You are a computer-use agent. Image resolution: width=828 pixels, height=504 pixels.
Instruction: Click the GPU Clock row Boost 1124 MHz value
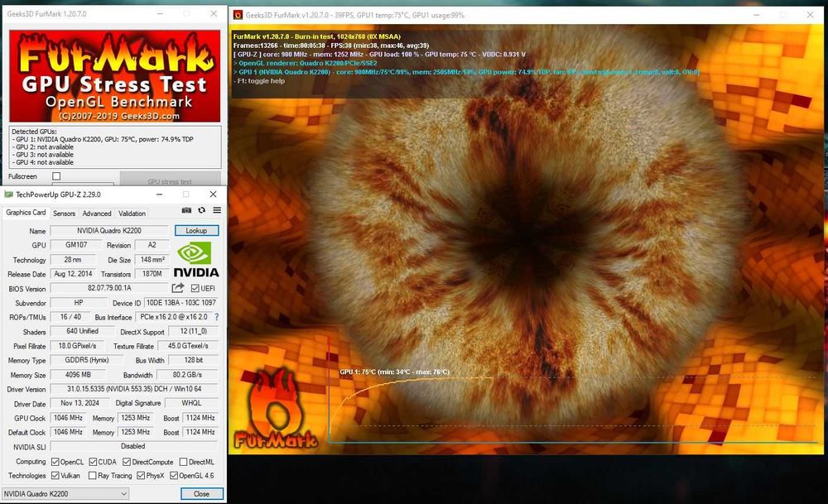[x=200, y=418]
